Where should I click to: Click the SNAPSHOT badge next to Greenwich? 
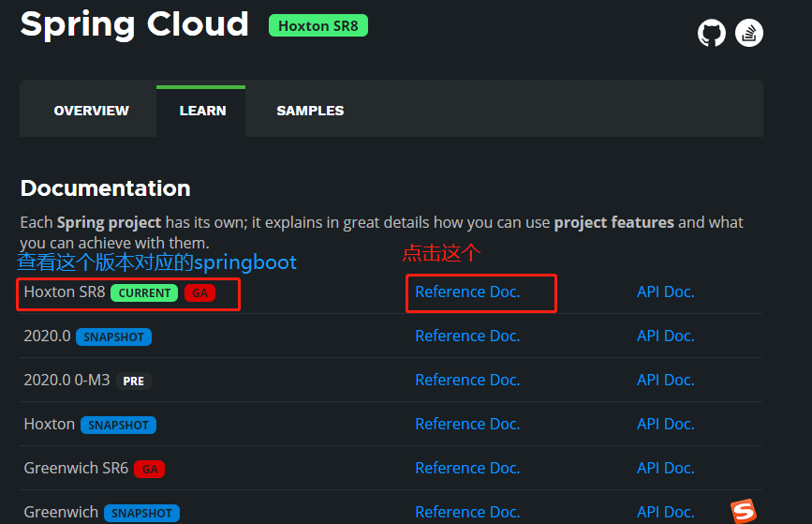(x=142, y=513)
